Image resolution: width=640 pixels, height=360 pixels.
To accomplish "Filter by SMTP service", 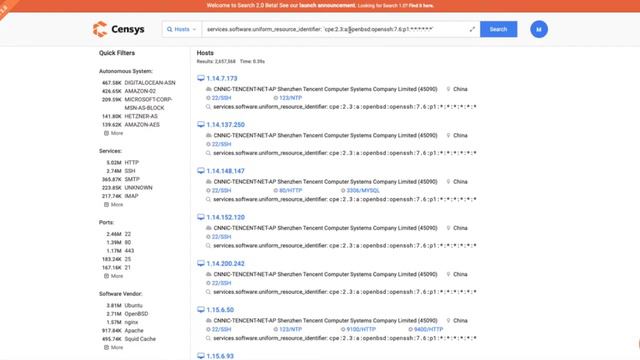I will click(x=132, y=179).
